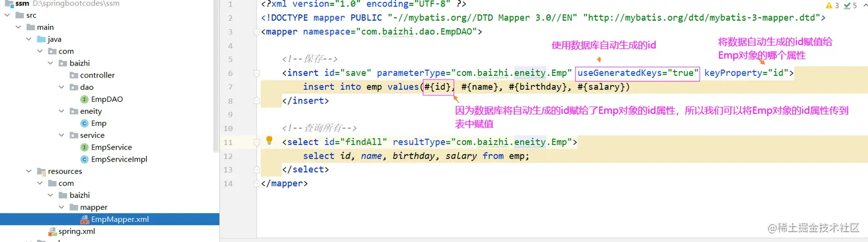Click line number 12 in the gutter
Viewport: 868px width, 242px height.
coord(228,156)
